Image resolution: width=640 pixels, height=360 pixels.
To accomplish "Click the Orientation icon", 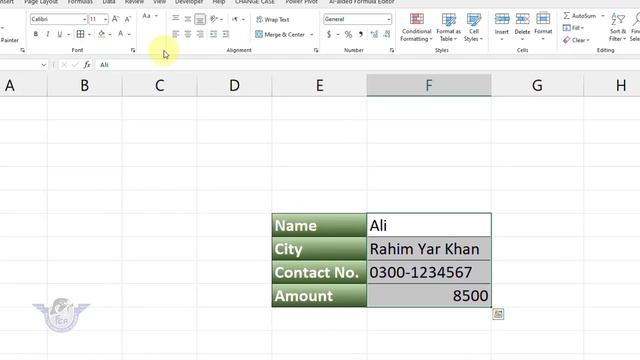I will 214,19.
